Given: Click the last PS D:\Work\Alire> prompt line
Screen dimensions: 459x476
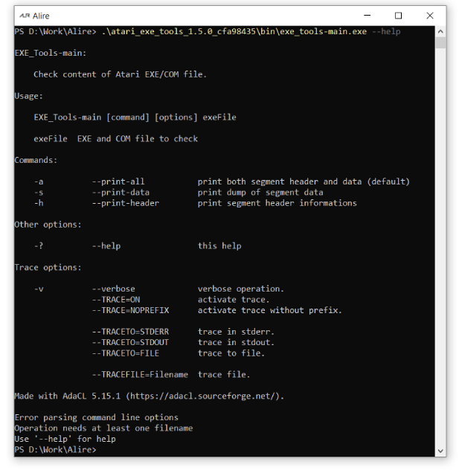Looking at the screenshot, I should [x=55, y=449].
